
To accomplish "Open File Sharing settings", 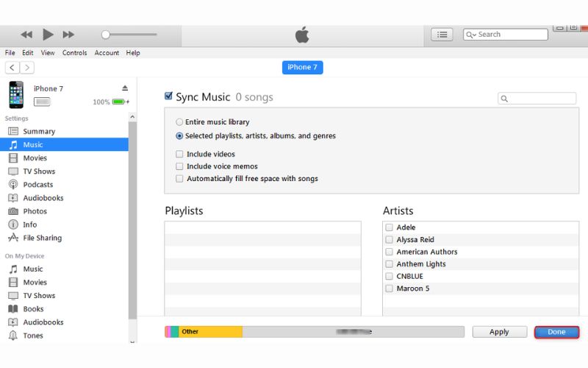I will pyautogui.click(x=64, y=238).
